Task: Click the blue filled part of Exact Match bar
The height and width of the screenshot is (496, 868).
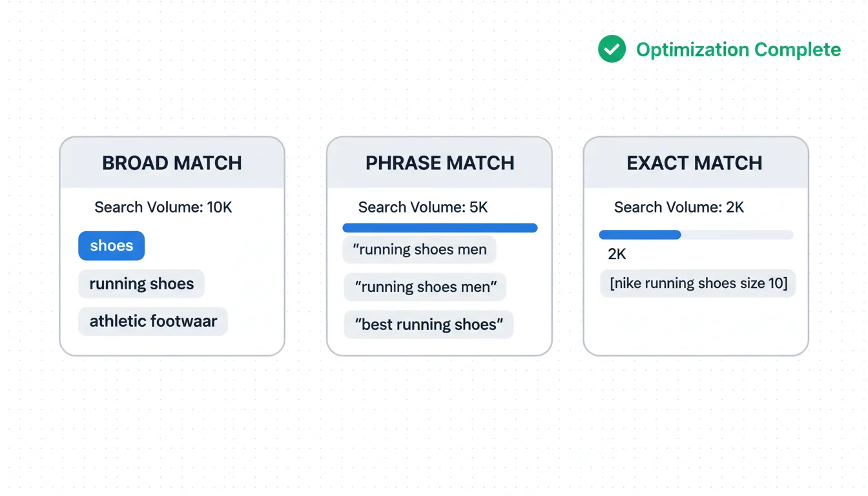Action: [640, 235]
